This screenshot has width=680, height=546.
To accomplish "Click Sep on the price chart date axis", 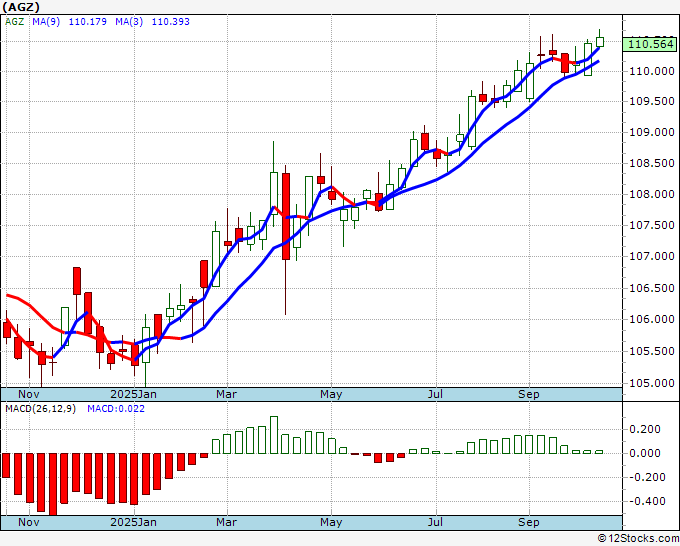I will (529, 394).
